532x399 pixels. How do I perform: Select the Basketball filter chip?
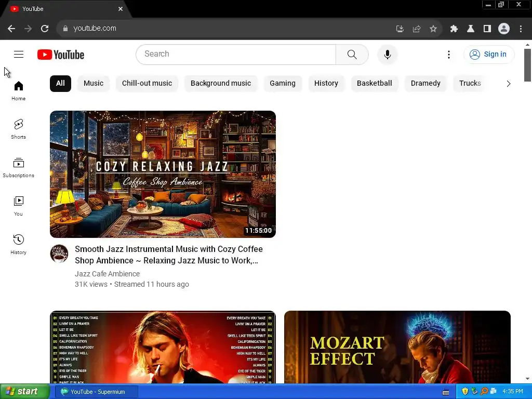[x=374, y=84]
